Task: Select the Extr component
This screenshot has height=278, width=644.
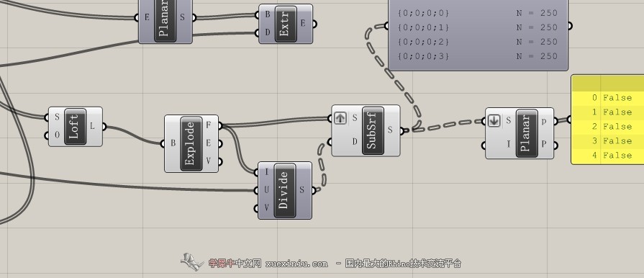Action: pos(286,24)
